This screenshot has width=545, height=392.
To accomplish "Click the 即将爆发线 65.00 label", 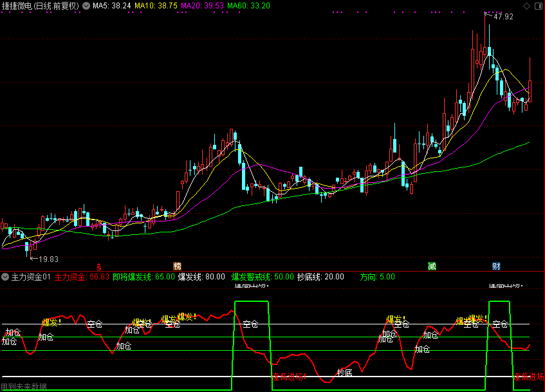I will pos(143,277).
